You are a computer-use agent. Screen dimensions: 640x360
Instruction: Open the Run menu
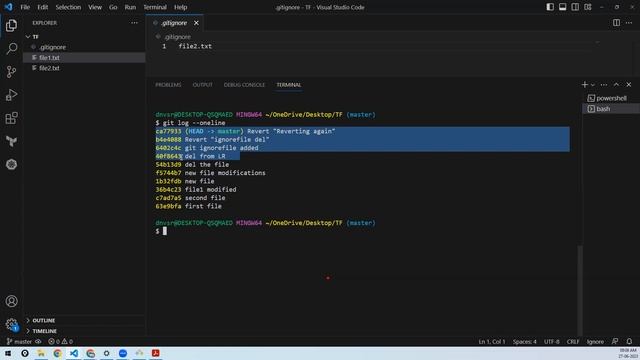tap(130, 7)
